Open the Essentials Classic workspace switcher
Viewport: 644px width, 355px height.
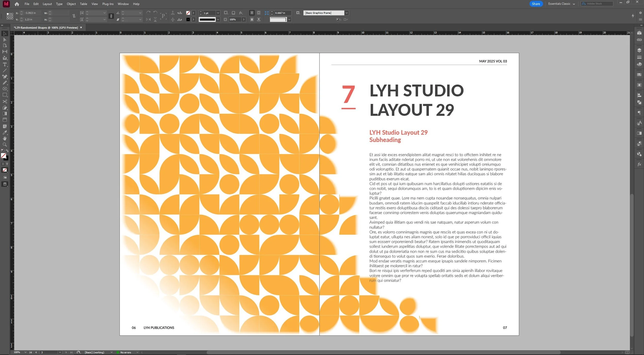pyautogui.click(x=561, y=4)
